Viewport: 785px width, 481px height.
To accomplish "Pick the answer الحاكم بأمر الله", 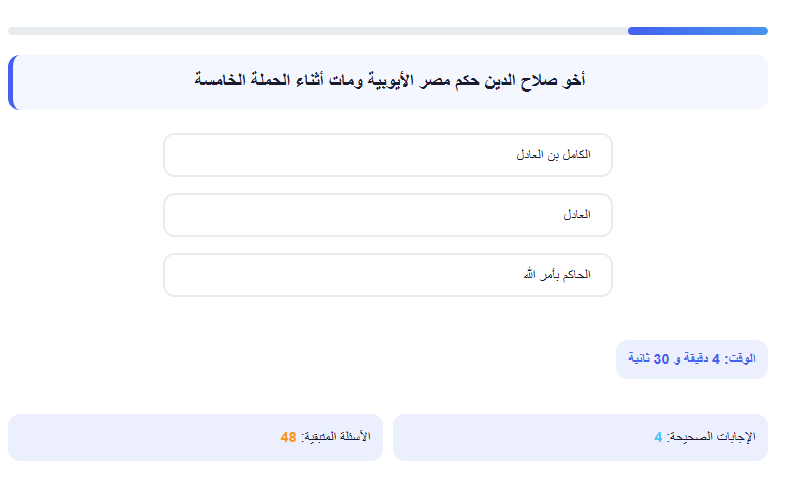I will (x=388, y=275).
